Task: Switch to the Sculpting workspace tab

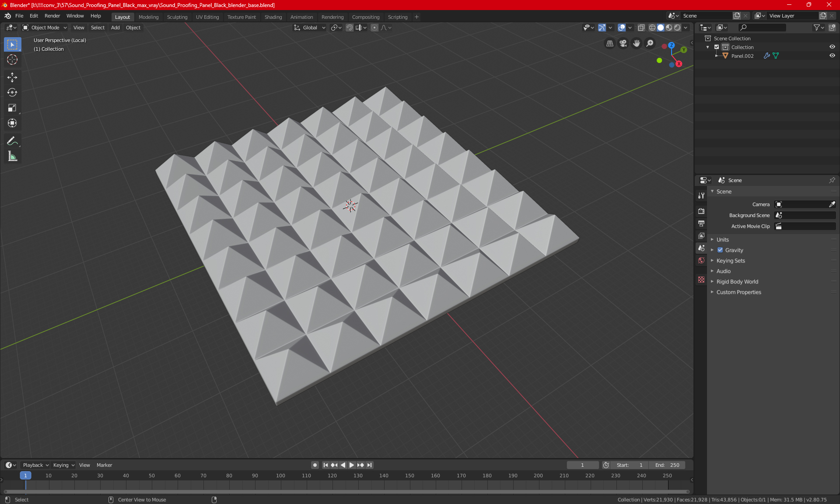Action: pyautogui.click(x=177, y=17)
